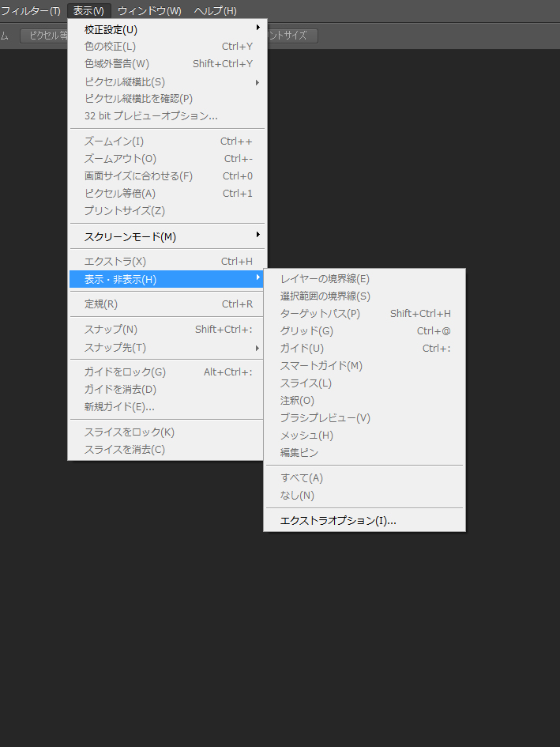Open the フィルター(T) menu
560x747 pixels.
point(31,10)
